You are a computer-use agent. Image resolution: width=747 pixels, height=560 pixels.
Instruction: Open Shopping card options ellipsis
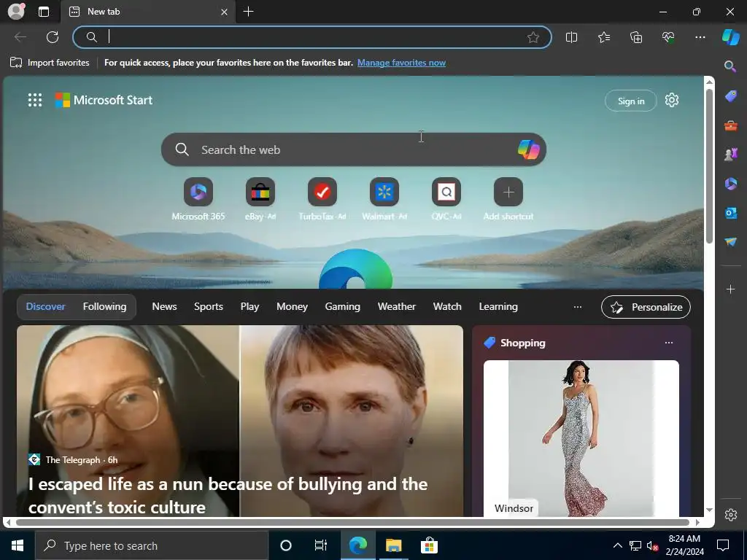(669, 343)
